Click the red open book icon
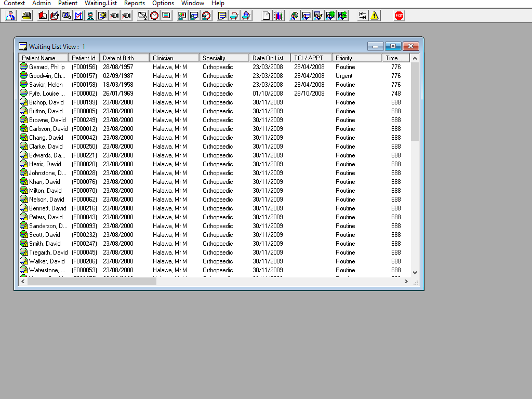The width and height of the screenshot is (532, 399). [43, 16]
